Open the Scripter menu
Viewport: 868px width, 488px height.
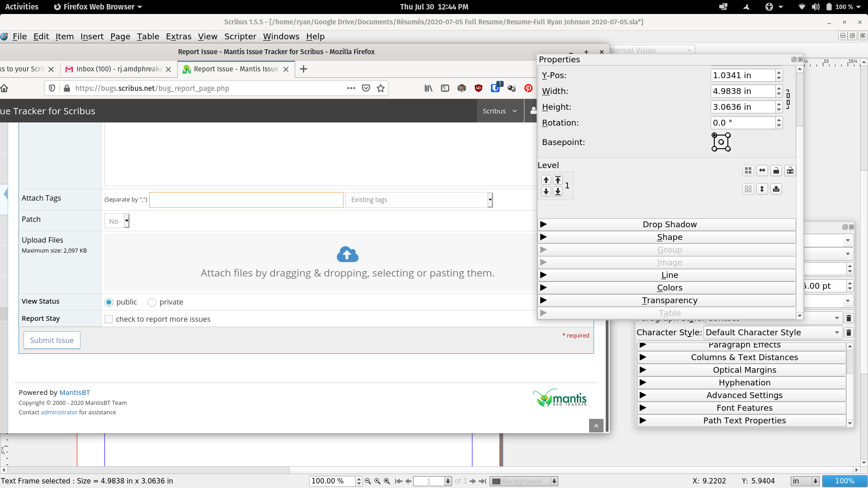240,37
